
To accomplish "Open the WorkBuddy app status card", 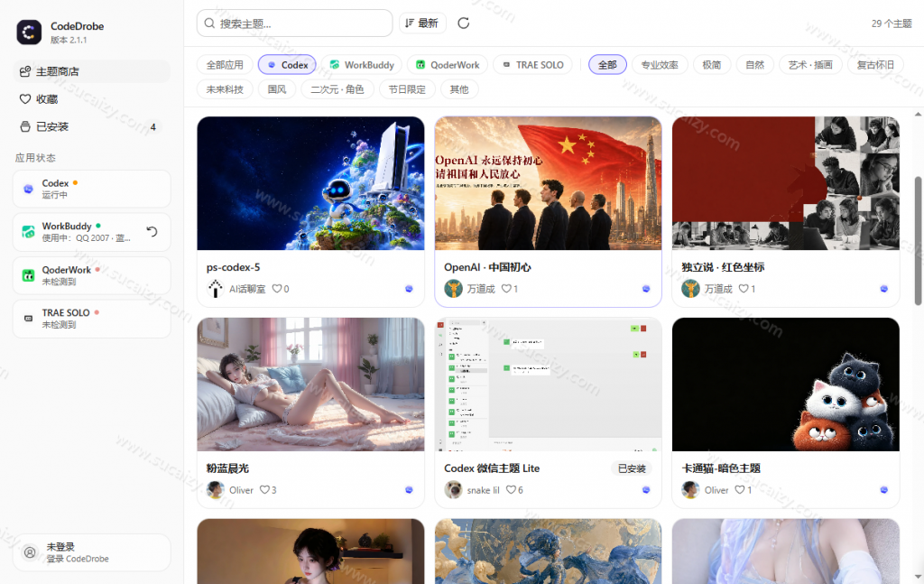I will click(x=92, y=232).
